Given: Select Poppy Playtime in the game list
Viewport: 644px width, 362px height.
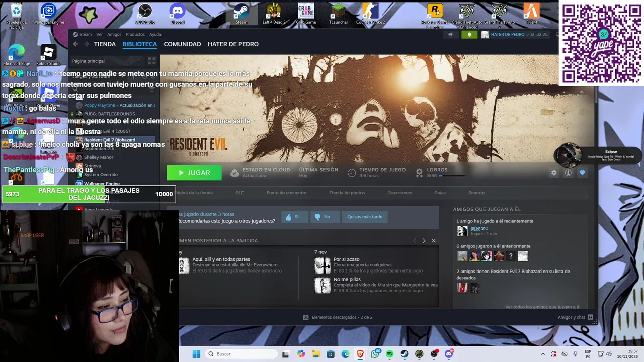Looking at the screenshot, I should 115,105.
